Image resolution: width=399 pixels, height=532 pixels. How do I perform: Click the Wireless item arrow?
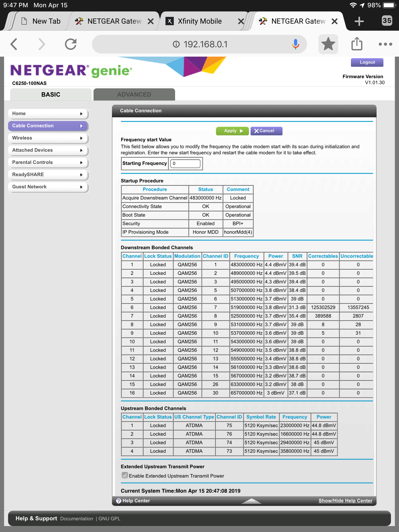(81, 138)
